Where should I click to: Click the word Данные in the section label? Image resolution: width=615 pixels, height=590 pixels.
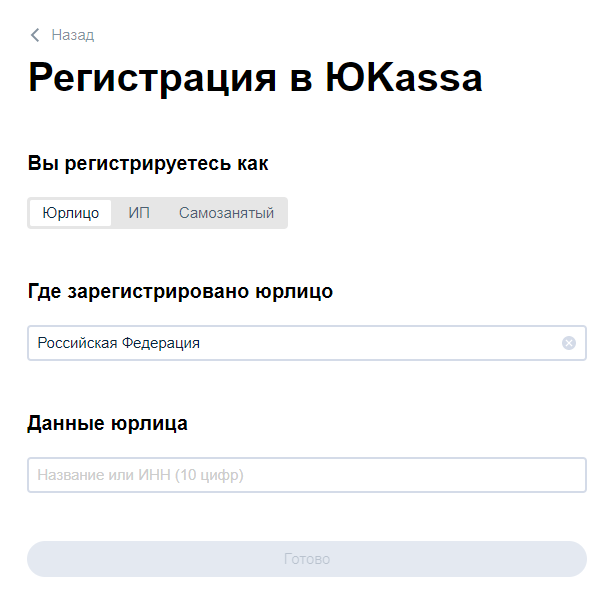tap(65, 423)
